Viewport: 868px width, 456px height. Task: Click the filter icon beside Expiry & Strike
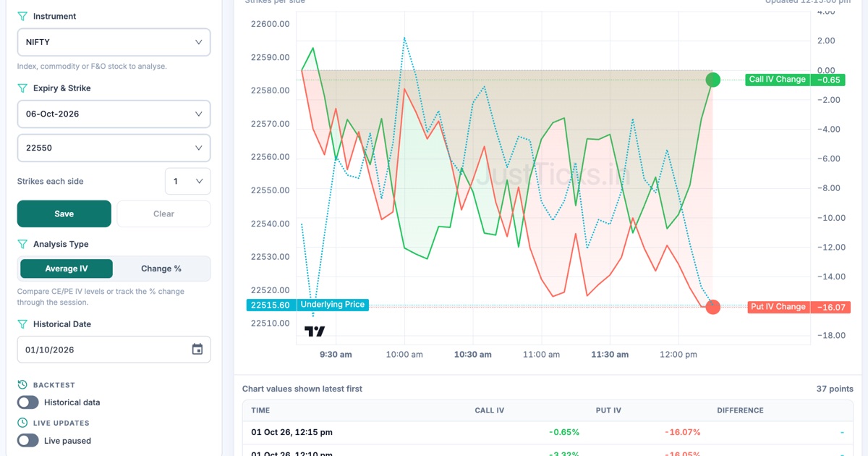(x=22, y=88)
